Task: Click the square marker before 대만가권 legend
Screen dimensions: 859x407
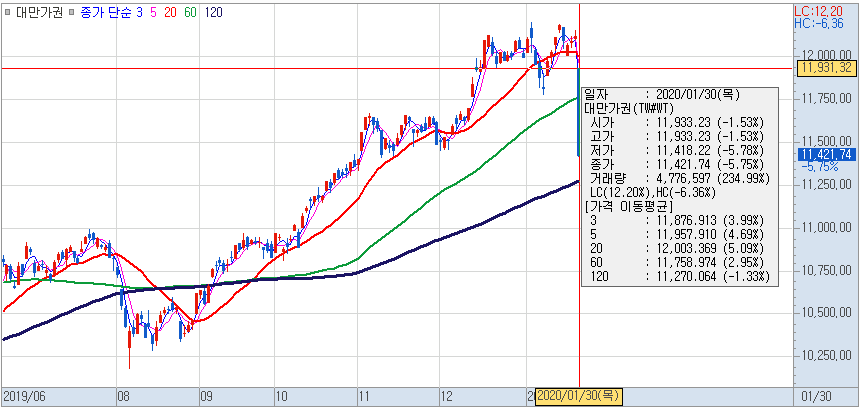Action: [x=8, y=12]
